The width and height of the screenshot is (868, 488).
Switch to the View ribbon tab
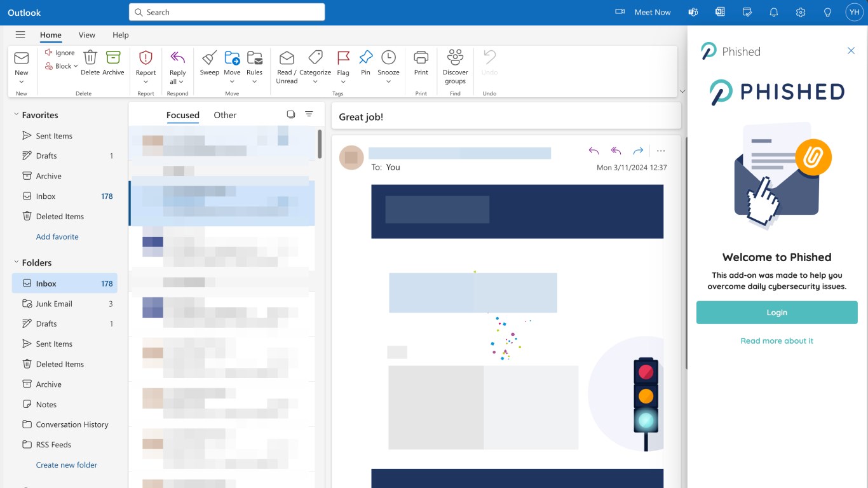[87, 35]
